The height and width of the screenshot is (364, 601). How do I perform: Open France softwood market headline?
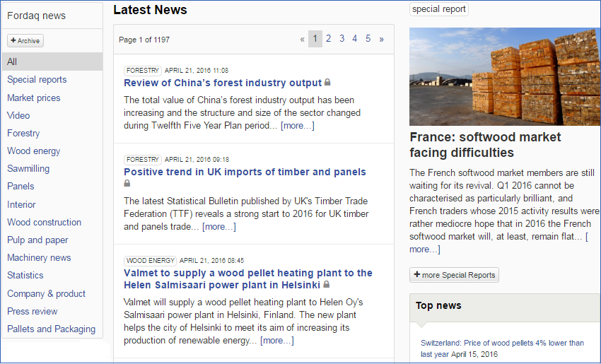[485, 145]
